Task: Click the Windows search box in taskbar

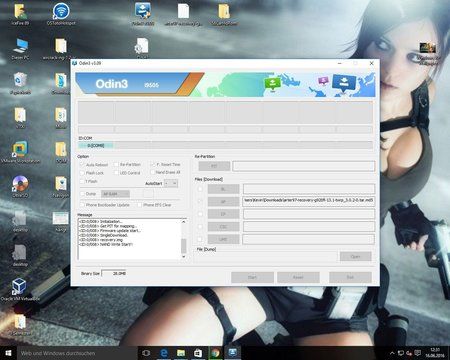Action: [77, 353]
